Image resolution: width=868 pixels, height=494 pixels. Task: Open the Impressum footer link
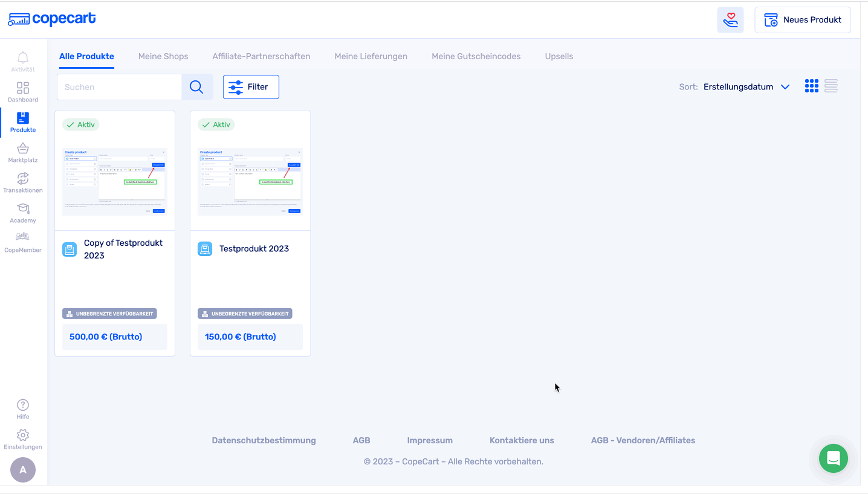point(430,440)
